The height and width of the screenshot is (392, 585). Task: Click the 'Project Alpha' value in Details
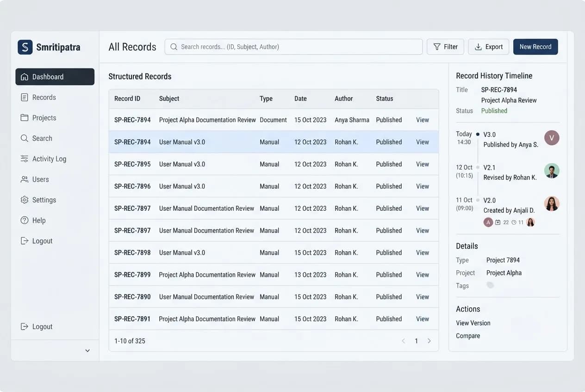point(504,273)
